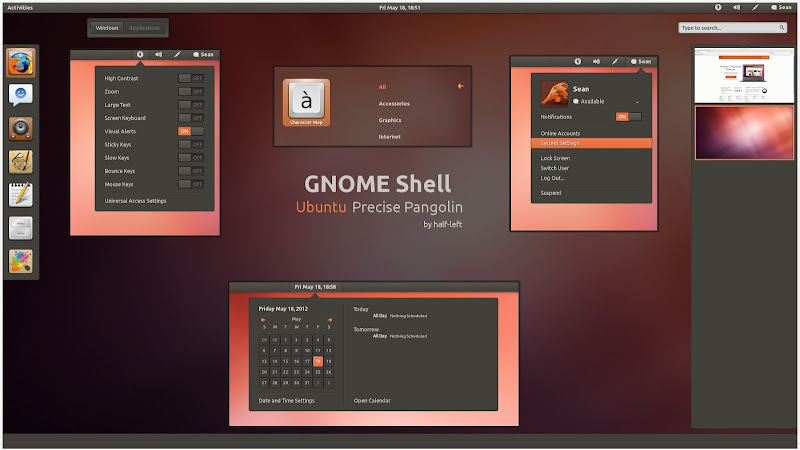800x450 pixels.
Task: Click the Character Map application icon
Action: pyautogui.click(x=306, y=103)
